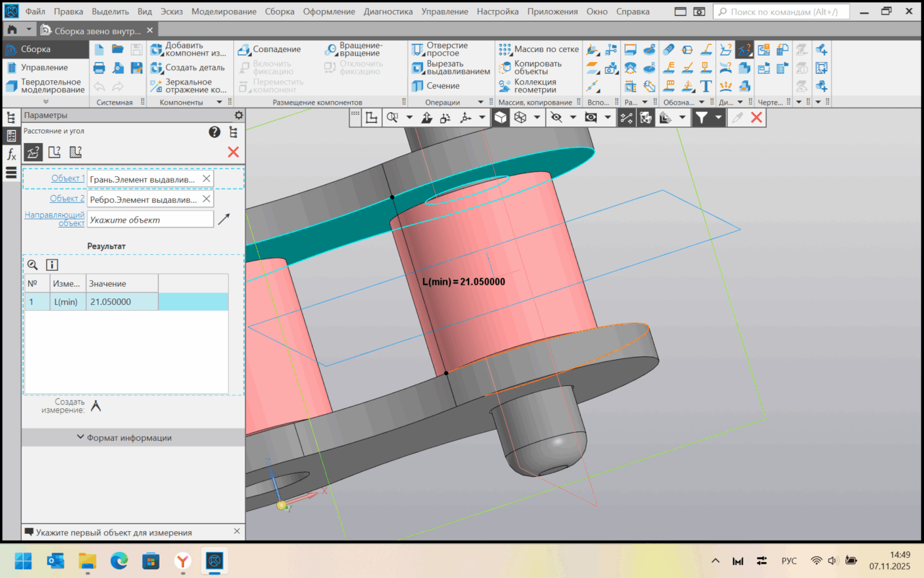Click the Object 1 (Объект 1) link
Viewport: 924px width, 578px height.
67,178
